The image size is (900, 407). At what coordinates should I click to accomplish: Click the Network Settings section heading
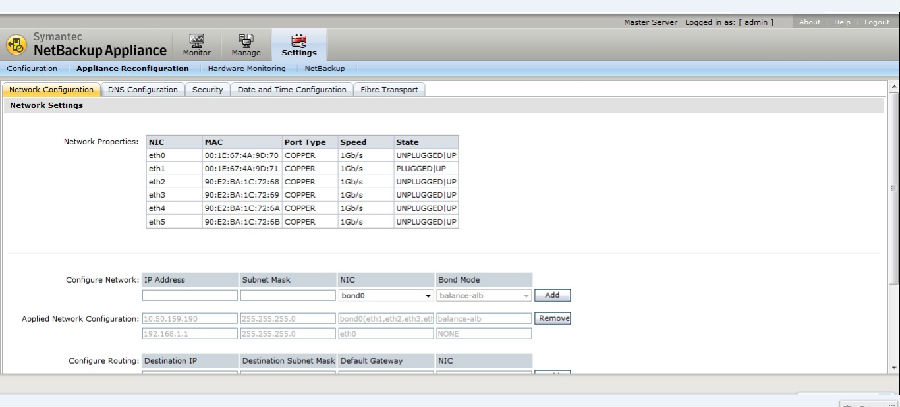(x=46, y=106)
